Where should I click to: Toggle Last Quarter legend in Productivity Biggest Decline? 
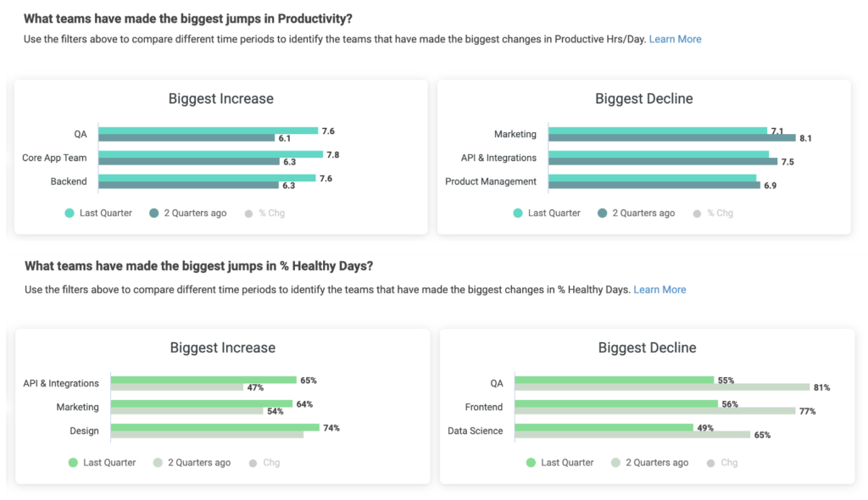point(547,213)
